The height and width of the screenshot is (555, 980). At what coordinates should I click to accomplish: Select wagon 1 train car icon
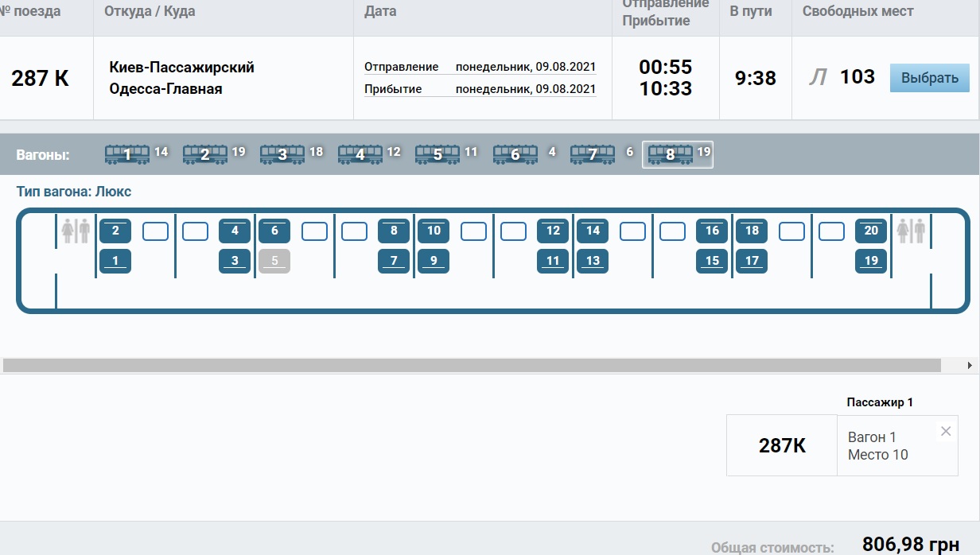tap(127, 154)
